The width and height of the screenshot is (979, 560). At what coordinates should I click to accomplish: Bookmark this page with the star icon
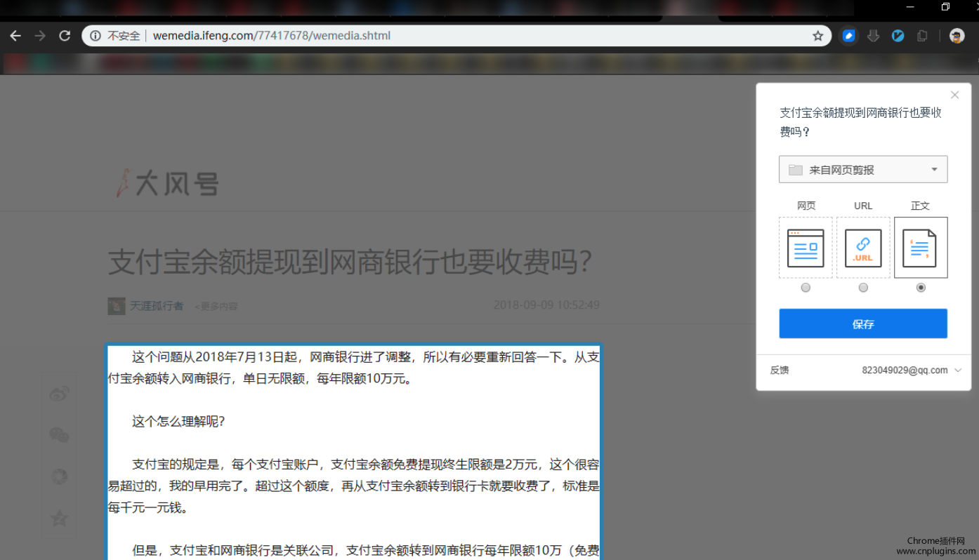coord(817,36)
